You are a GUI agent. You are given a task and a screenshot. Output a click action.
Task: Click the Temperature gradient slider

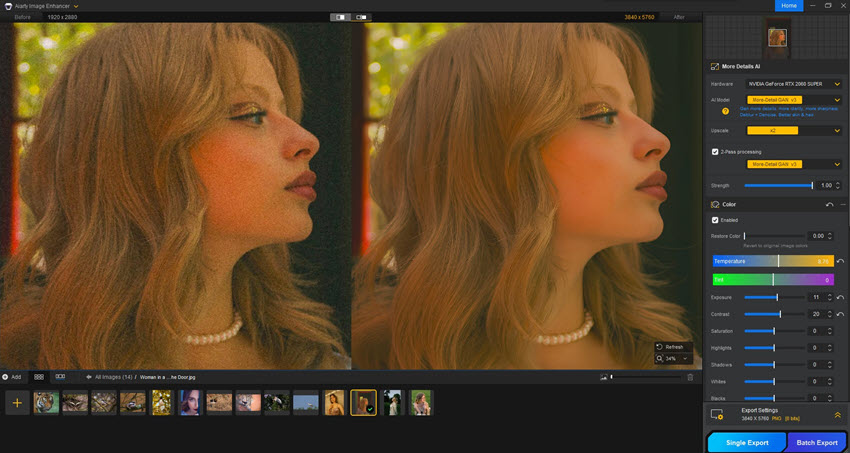pyautogui.click(x=773, y=261)
